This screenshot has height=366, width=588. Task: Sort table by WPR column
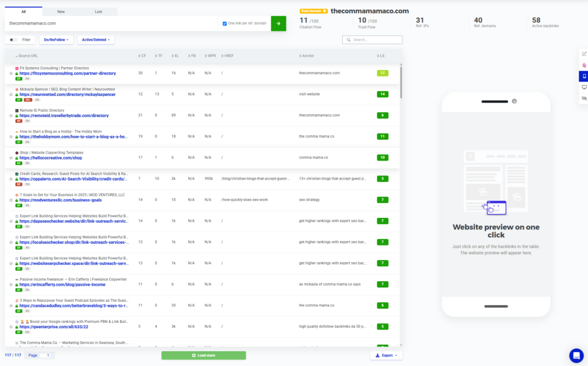(x=210, y=56)
